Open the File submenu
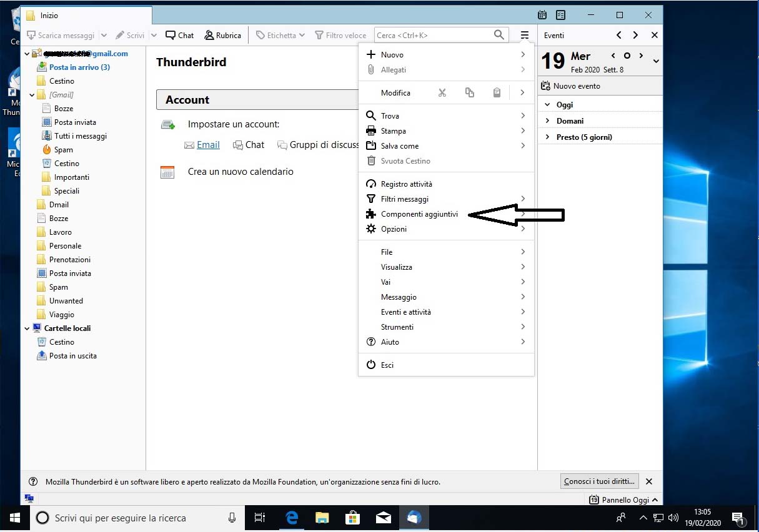The width and height of the screenshot is (759, 532). click(446, 252)
